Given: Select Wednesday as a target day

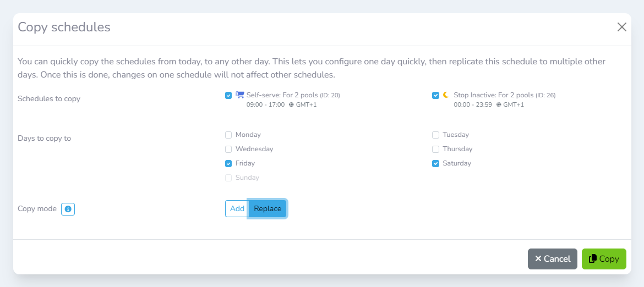Looking at the screenshot, I should (x=228, y=149).
